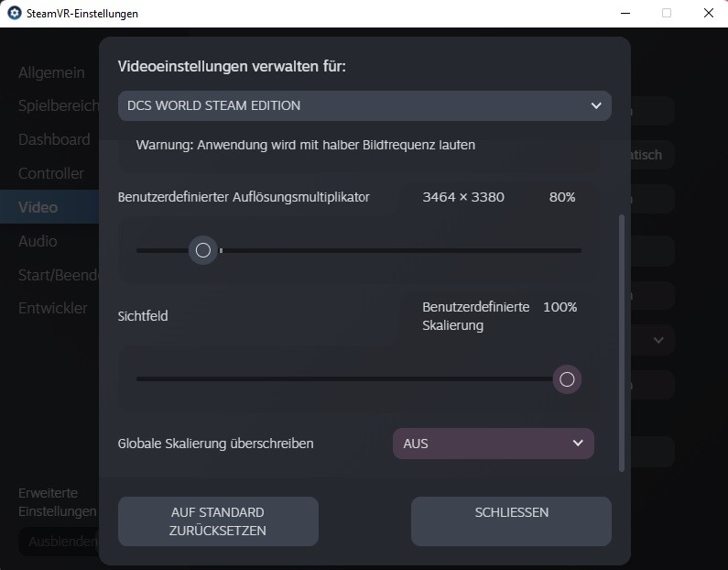Click the background dropdown chevron behind the dialog
Image resolution: width=728 pixels, height=570 pixels.
tap(658, 340)
